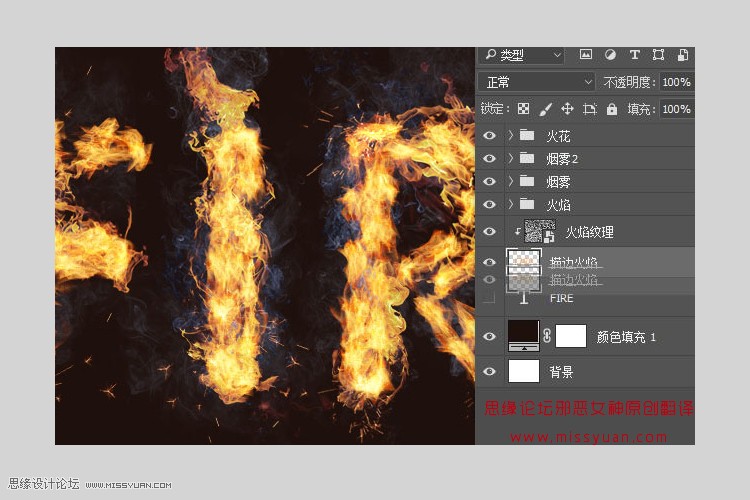
Task: Click the 背景 layer white thumbnail
Action: [524, 371]
